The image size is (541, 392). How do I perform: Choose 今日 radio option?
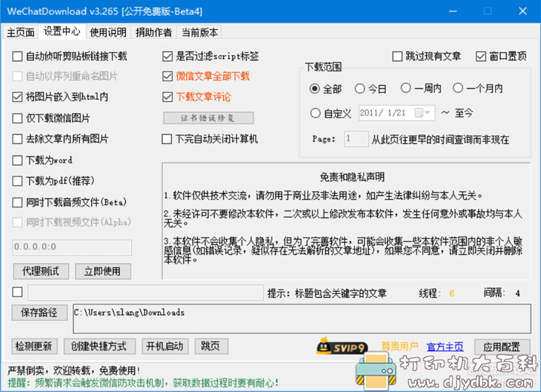pos(360,89)
